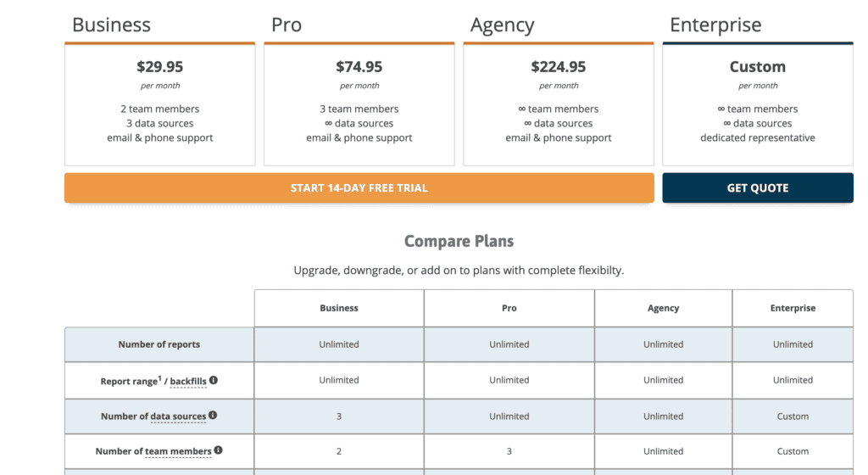Image resolution: width=868 pixels, height=475 pixels.
Task: Click info icon next to team members
Action: 219,450
